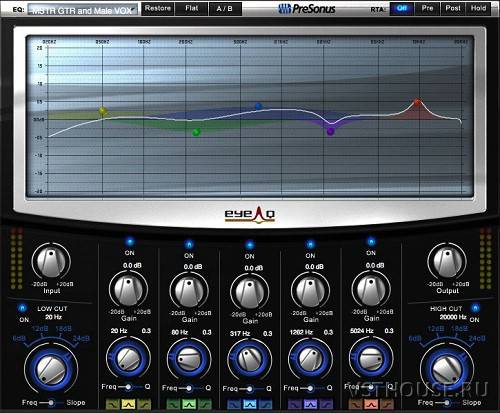Flip Freq/Q switch under 20 Hz band
This screenshot has width=500, height=413.
point(128,387)
